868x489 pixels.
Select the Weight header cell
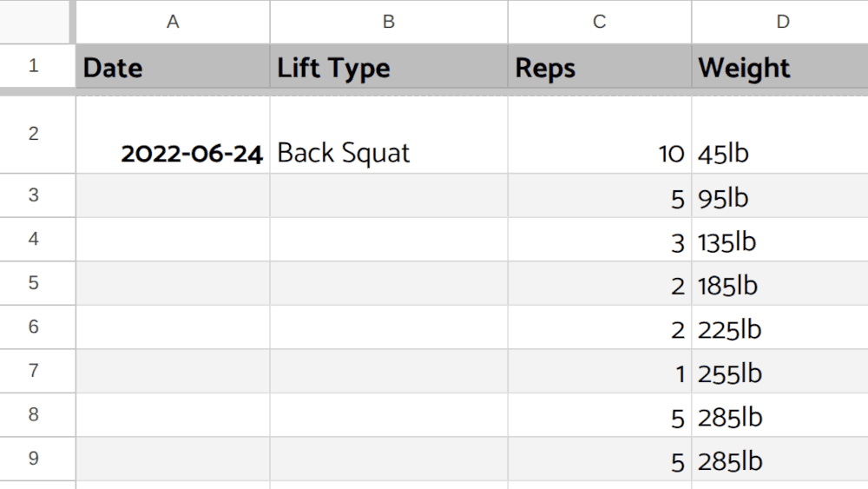coord(779,67)
